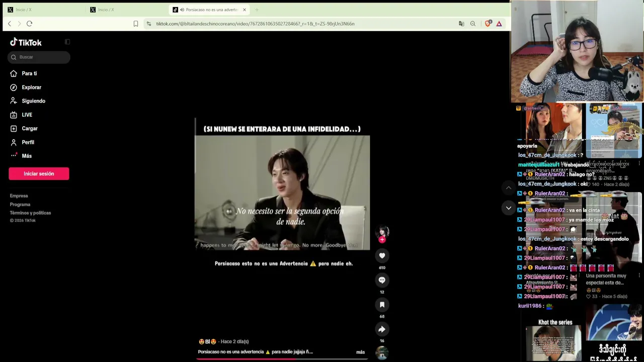Go to LIVE section
The image size is (644, 362).
tap(27, 115)
